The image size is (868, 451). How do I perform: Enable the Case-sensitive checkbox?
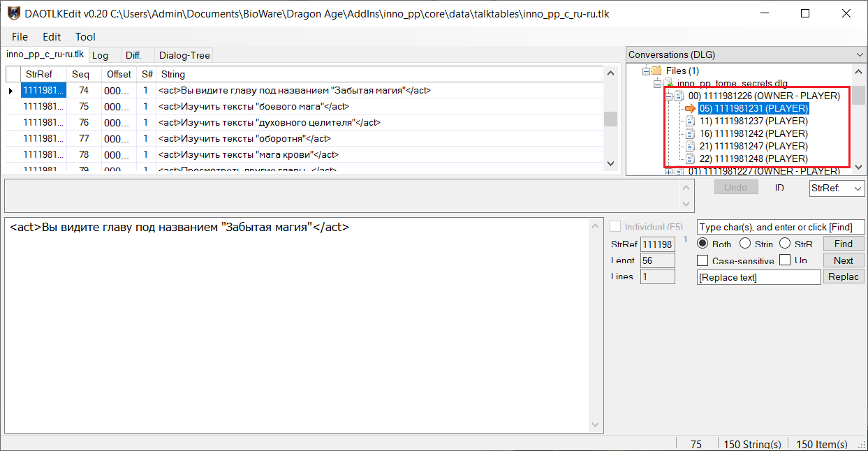click(x=703, y=260)
